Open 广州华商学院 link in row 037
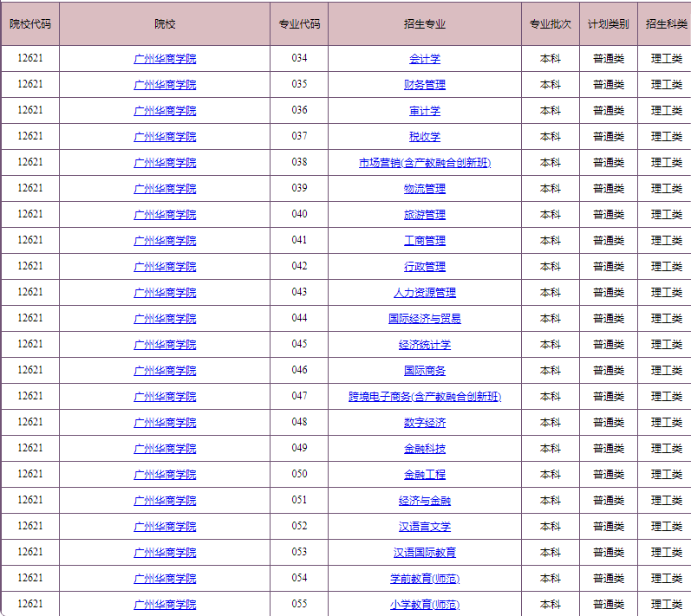 pos(165,137)
